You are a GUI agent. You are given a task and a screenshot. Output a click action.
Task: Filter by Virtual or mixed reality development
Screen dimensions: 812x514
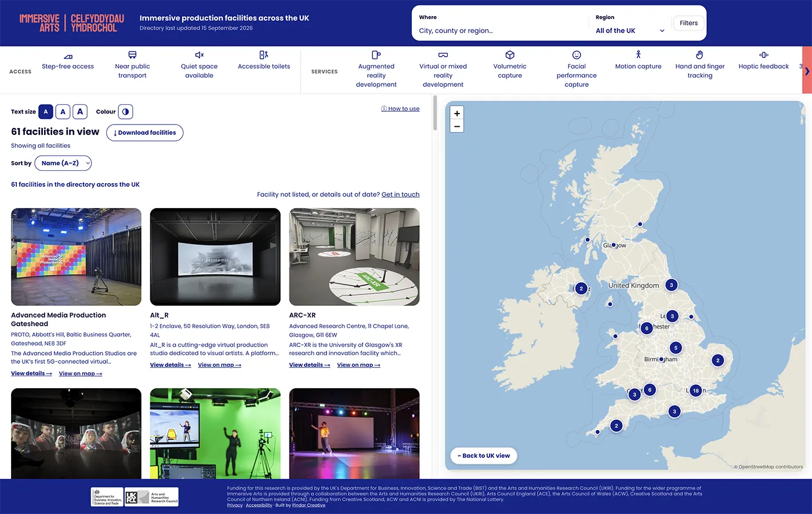pos(443,70)
